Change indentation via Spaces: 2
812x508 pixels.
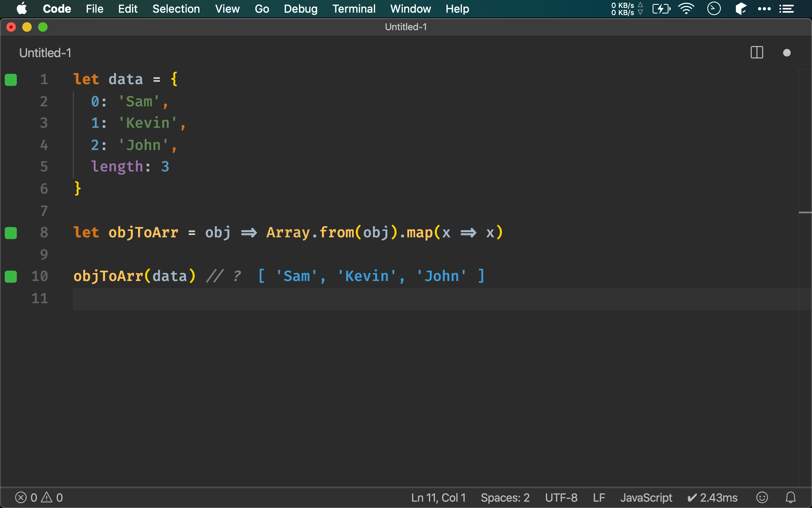click(x=505, y=497)
